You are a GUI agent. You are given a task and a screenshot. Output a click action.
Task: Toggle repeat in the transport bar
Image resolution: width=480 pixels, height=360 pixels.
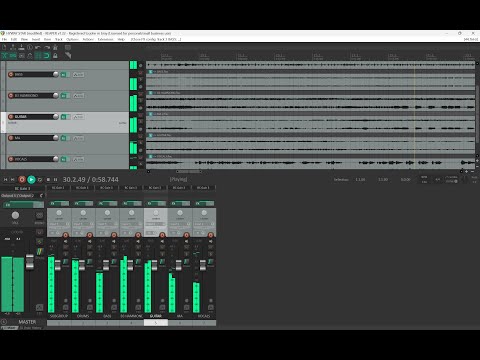(40, 180)
